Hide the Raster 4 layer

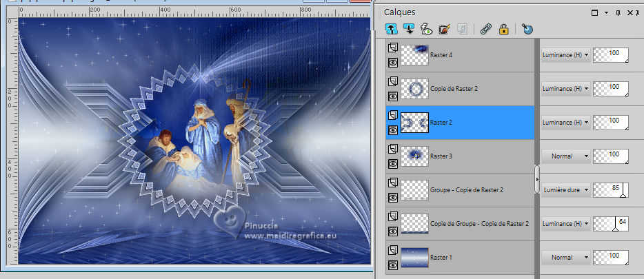pos(393,63)
